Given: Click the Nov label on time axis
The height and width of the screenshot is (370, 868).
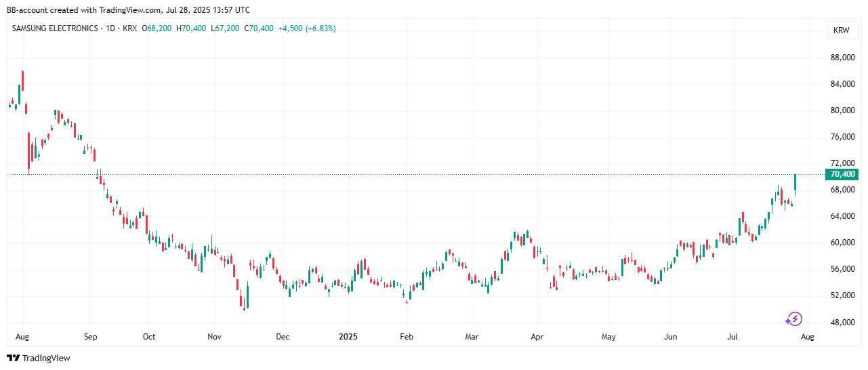Looking at the screenshot, I should click(x=214, y=337).
